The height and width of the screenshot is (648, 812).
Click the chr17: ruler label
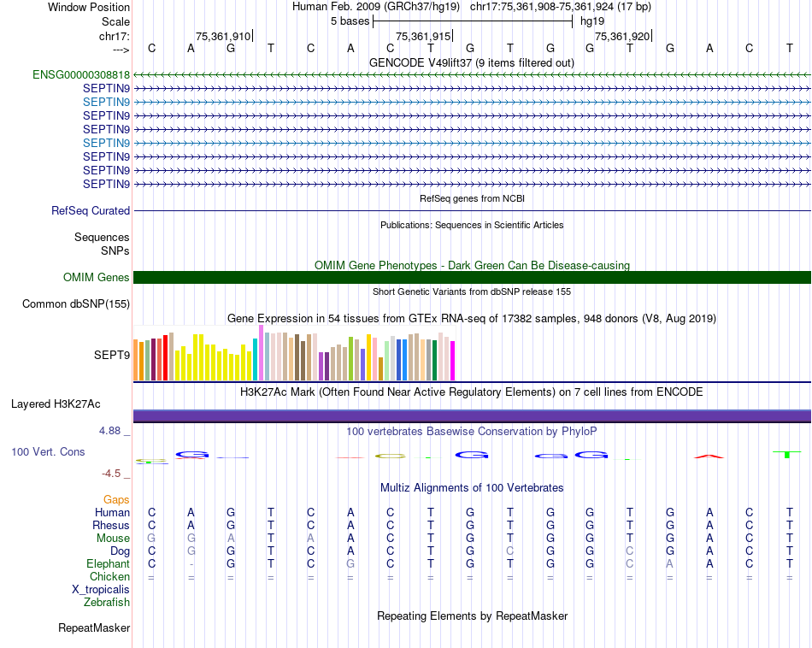click(115, 36)
